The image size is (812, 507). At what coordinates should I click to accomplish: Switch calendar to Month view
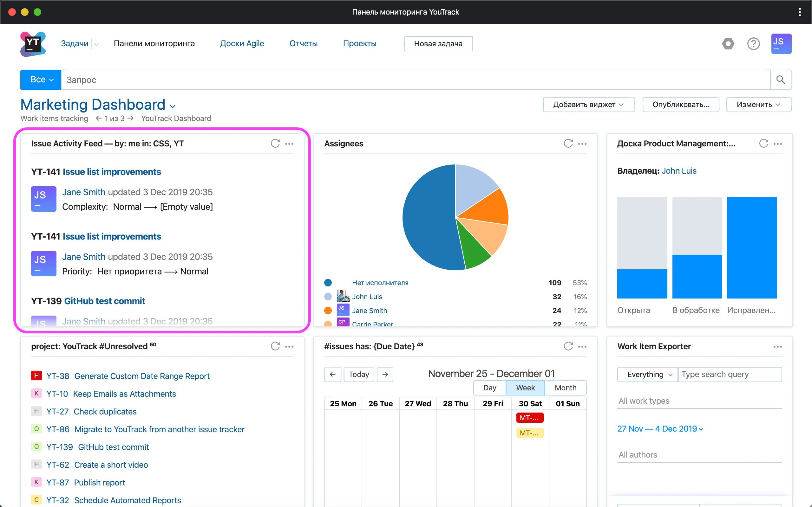click(x=565, y=388)
